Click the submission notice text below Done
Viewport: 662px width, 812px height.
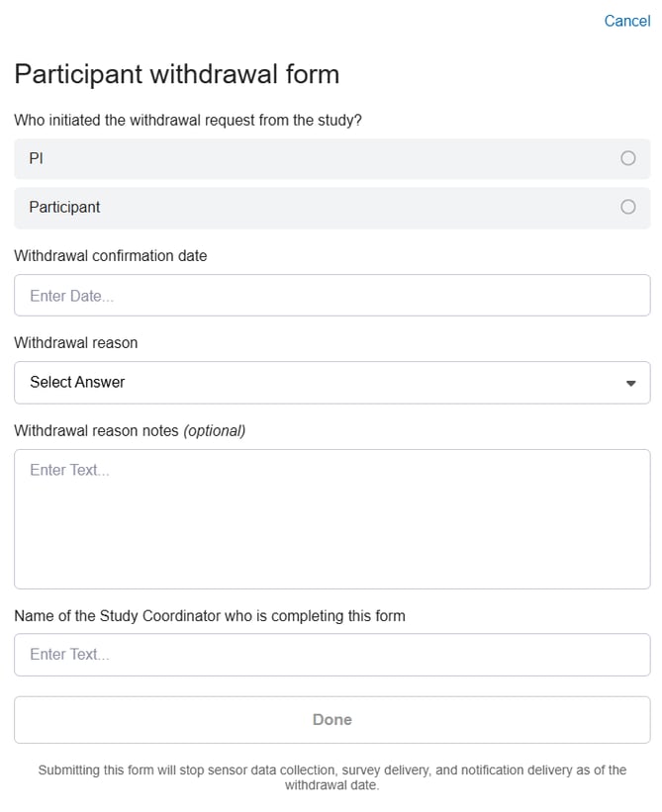pos(331,777)
